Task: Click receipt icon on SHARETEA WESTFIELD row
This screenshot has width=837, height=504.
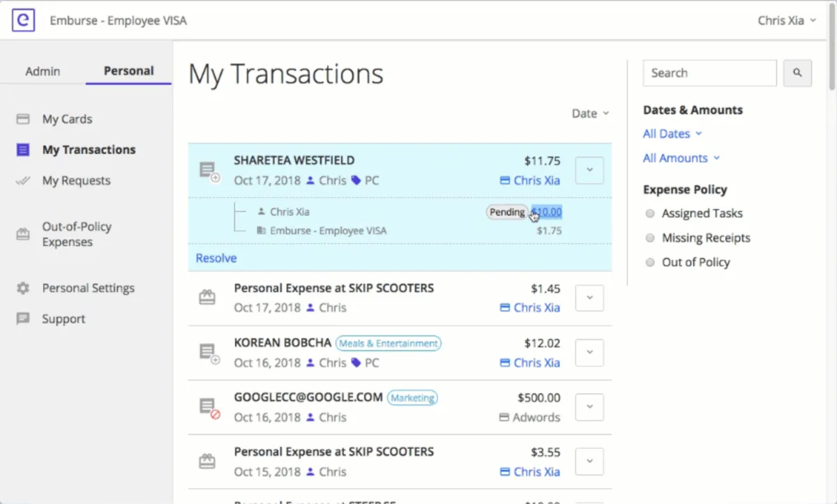Action: tap(208, 170)
